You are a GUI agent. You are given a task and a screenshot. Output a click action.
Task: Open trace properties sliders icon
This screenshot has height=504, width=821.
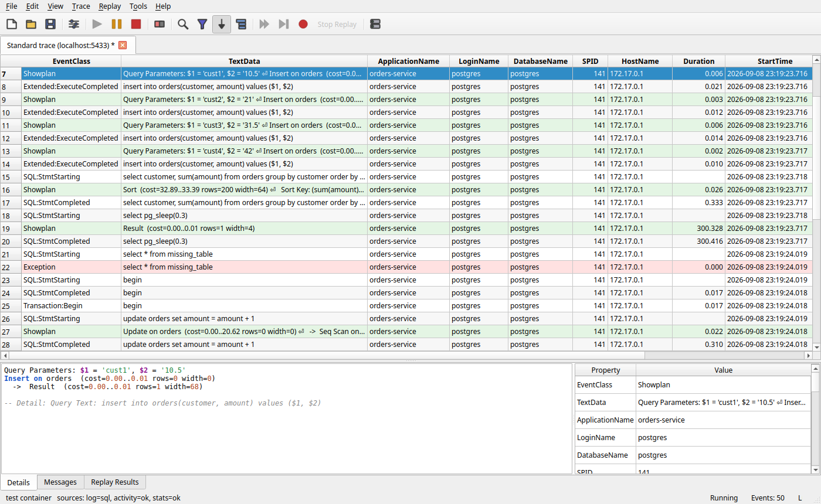(x=74, y=24)
